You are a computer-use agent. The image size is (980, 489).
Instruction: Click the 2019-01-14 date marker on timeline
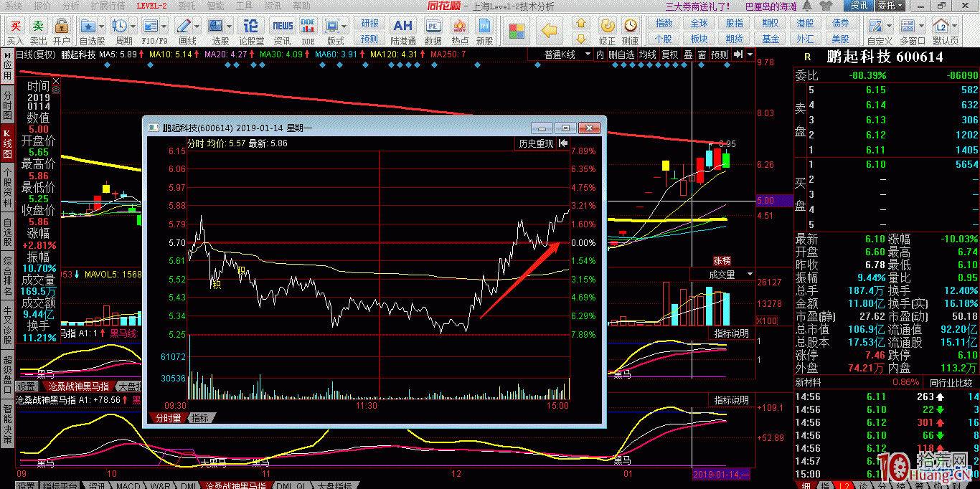pyautogui.click(x=721, y=475)
